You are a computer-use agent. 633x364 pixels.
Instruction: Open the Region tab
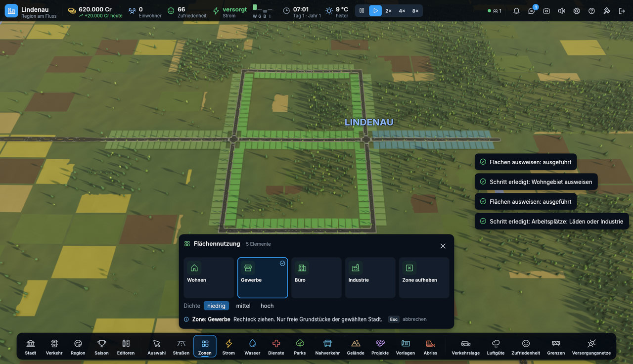tap(78, 346)
